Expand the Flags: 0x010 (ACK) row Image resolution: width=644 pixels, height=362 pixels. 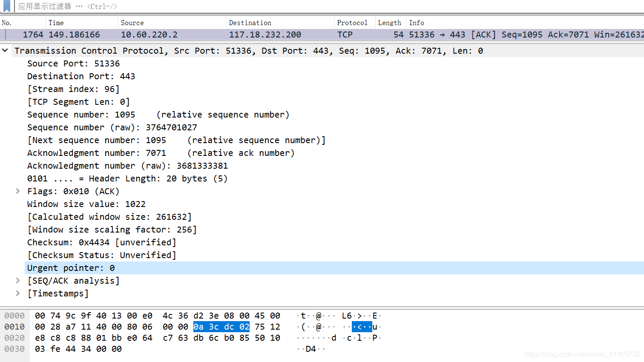(x=18, y=191)
